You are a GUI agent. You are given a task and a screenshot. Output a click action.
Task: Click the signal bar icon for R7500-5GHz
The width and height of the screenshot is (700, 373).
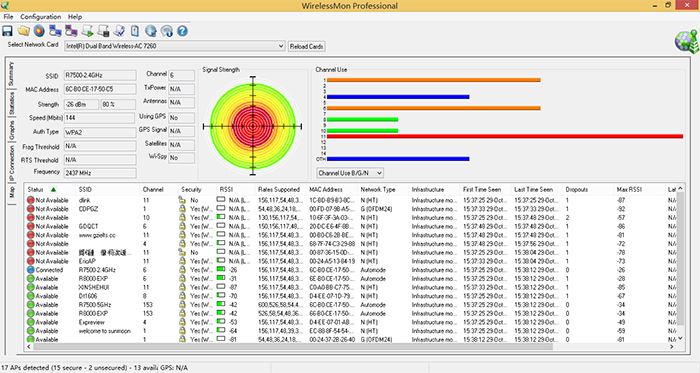221,304
